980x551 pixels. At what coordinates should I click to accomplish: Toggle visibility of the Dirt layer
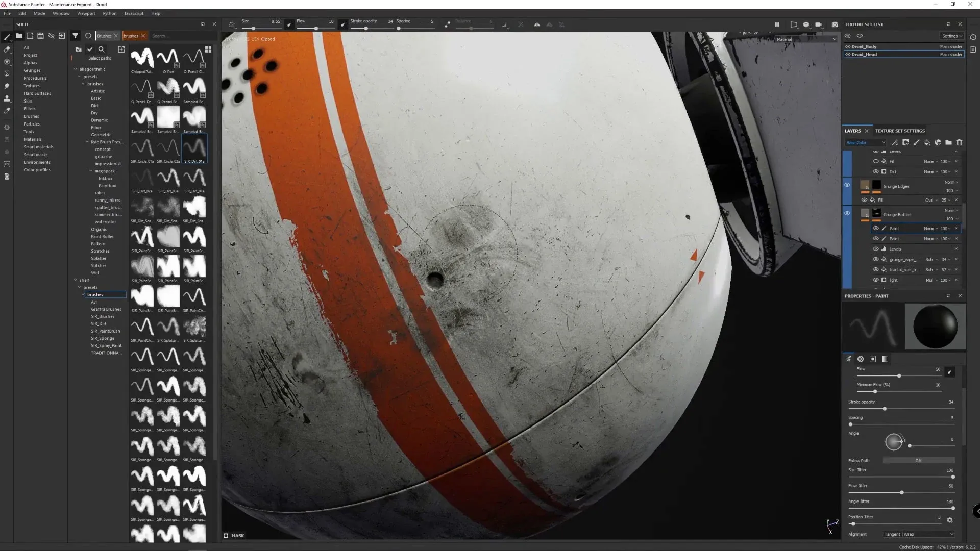click(875, 172)
